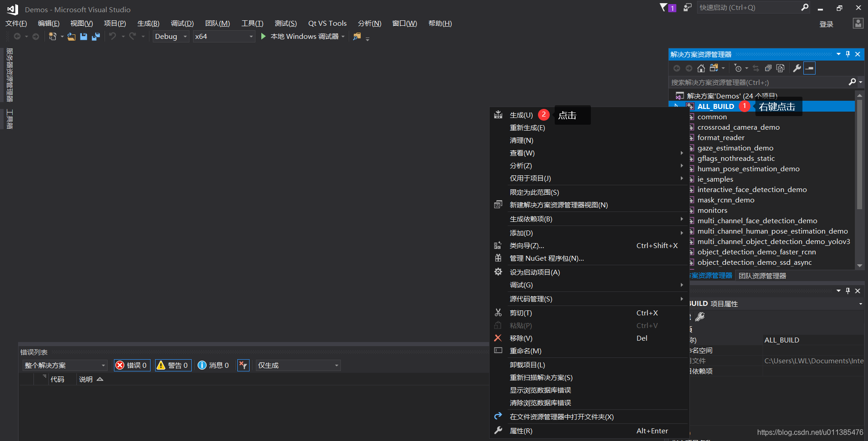
Task: Open Solution Explorer search options dropdown
Action: point(860,82)
